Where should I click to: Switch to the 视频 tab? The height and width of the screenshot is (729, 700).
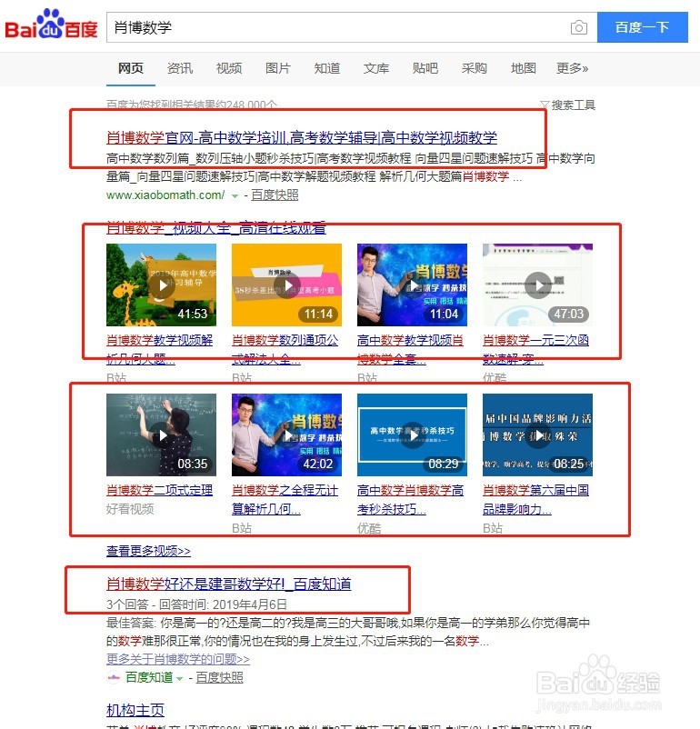pyautogui.click(x=229, y=68)
